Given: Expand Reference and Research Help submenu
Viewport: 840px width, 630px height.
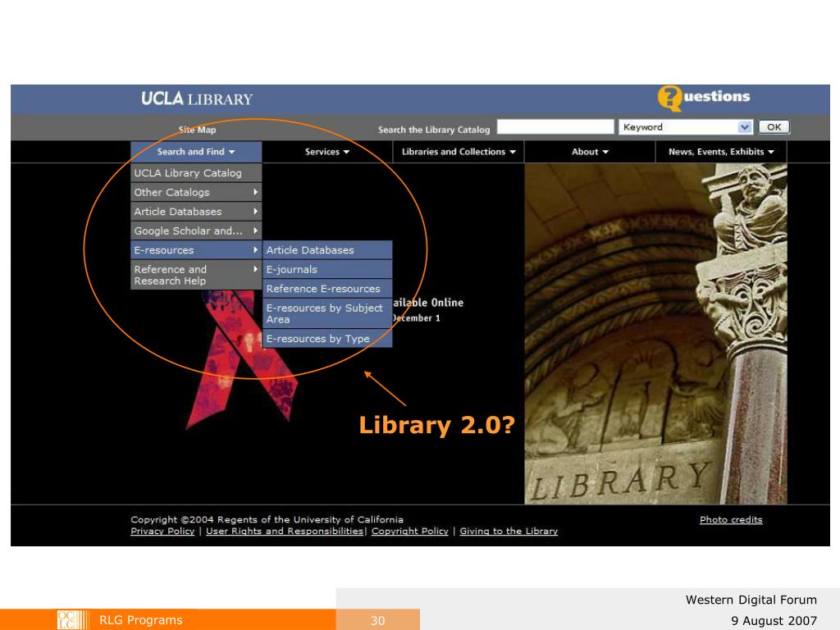Looking at the screenshot, I should pyautogui.click(x=196, y=275).
